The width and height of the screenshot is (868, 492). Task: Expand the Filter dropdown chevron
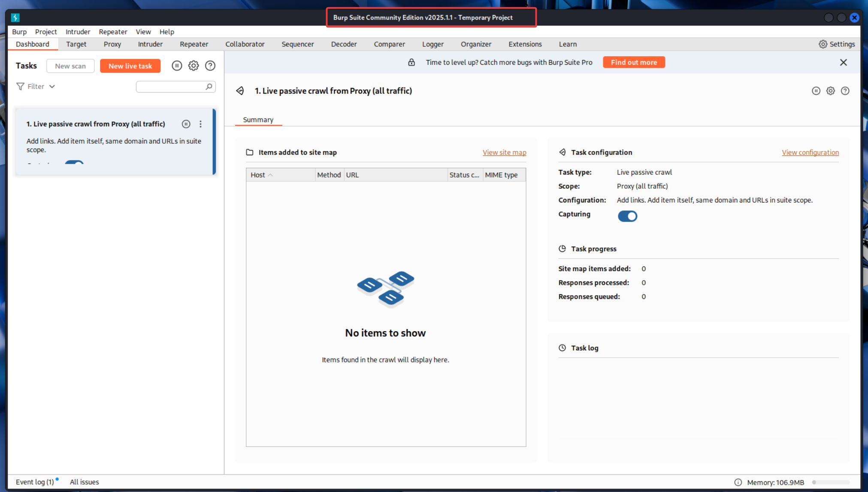52,87
